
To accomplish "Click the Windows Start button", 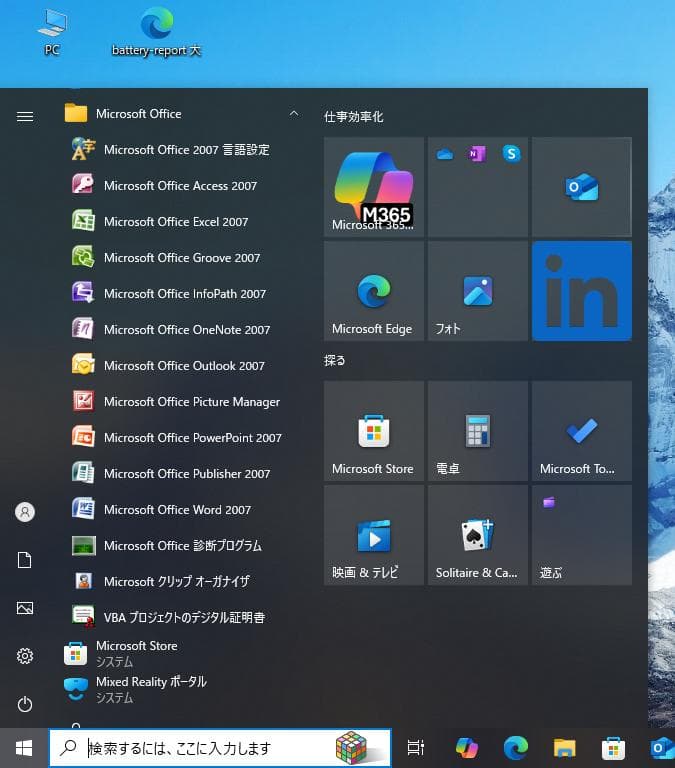I will [x=24, y=748].
